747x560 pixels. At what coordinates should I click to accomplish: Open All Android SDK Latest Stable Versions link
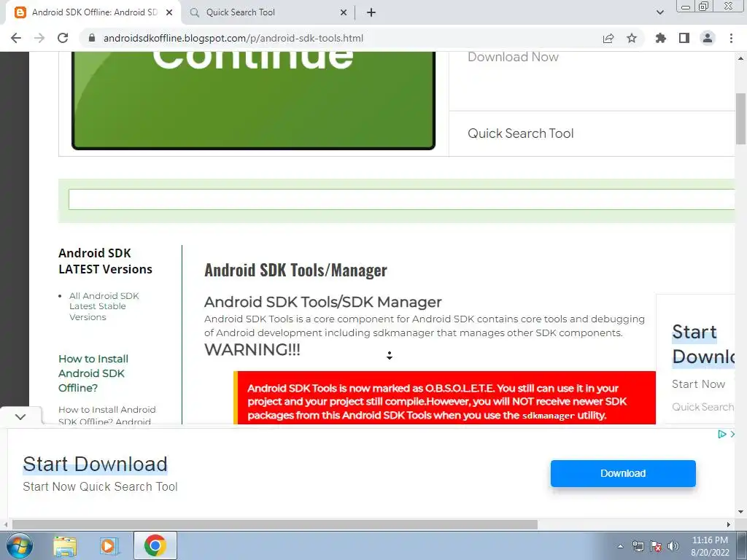tap(104, 306)
